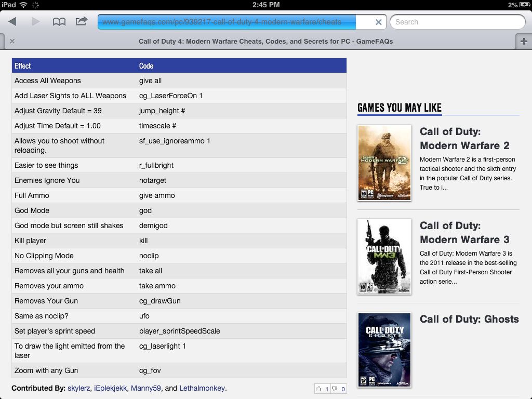This screenshot has height=399, width=532.
Task: Open Call of Duty: Modern Warfare 2 link
Action: [464, 138]
